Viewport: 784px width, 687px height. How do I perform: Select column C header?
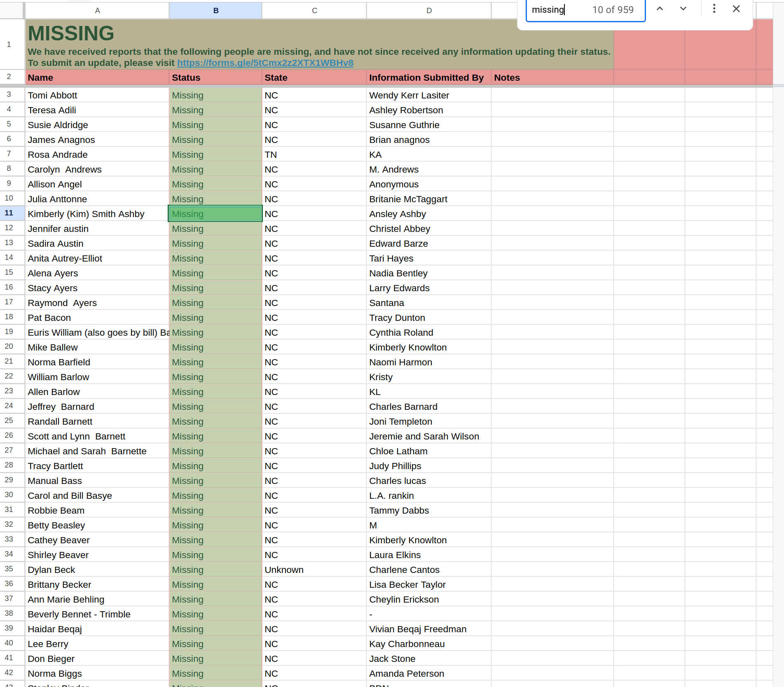click(314, 11)
